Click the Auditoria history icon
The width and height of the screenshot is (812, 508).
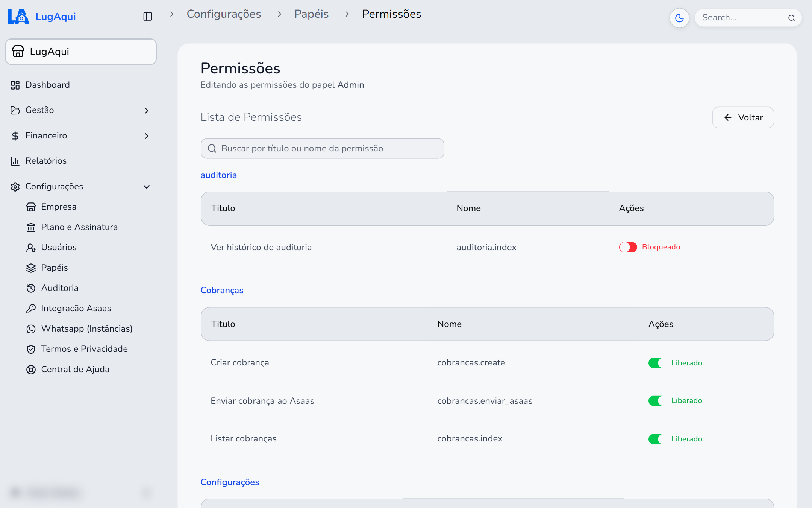click(x=31, y=288)
